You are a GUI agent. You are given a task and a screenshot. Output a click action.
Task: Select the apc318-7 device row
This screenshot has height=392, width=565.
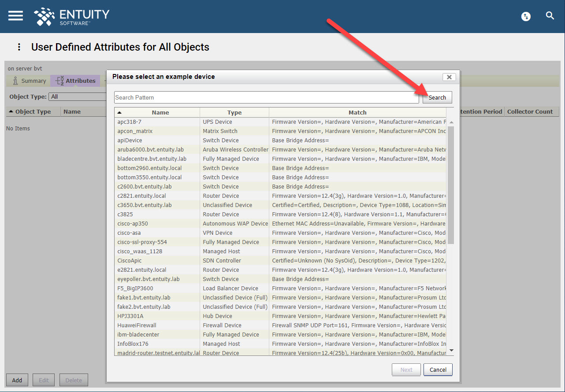coord(280,122)
